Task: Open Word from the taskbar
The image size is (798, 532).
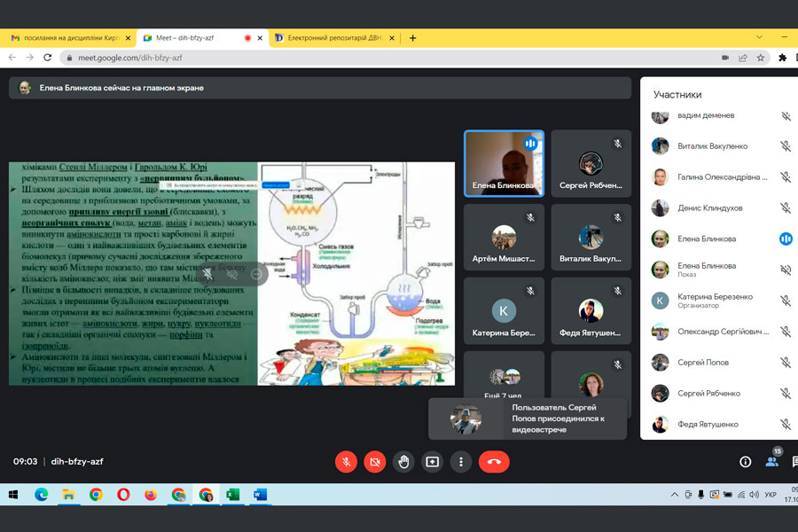Action: tap(261, 495)
